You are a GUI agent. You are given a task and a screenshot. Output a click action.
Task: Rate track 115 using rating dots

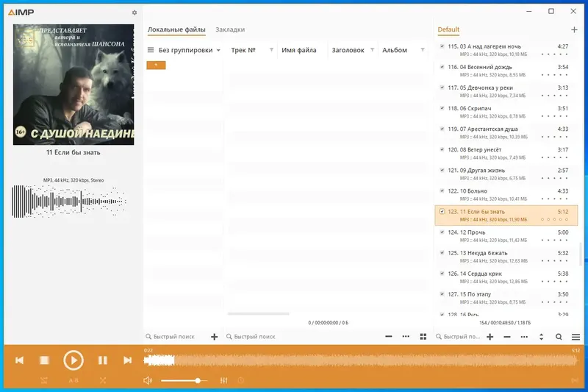[554, 54]
